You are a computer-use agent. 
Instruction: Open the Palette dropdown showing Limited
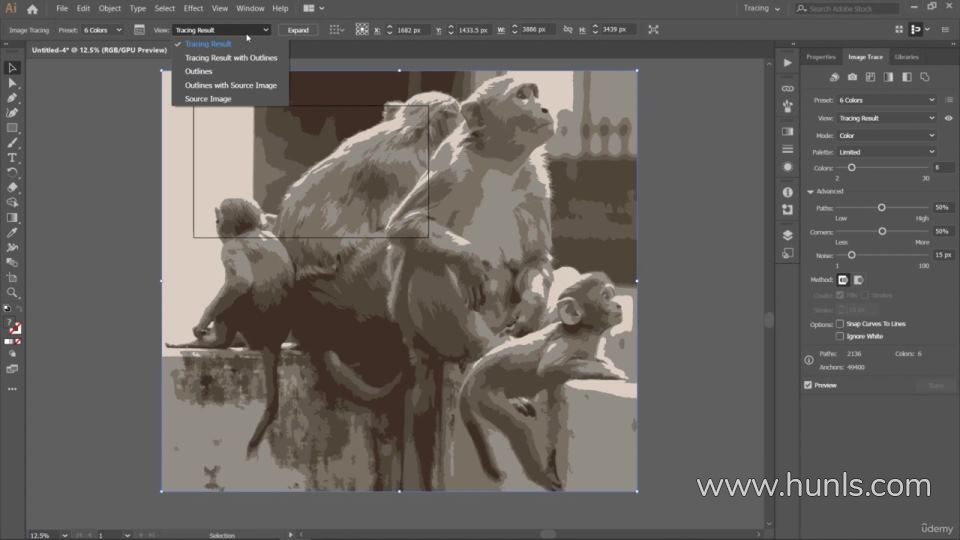[x=886, y=152]
